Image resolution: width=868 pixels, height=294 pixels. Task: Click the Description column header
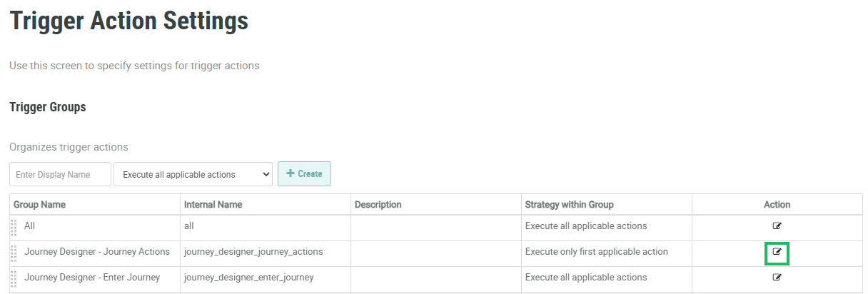click(x=378, y=205)
